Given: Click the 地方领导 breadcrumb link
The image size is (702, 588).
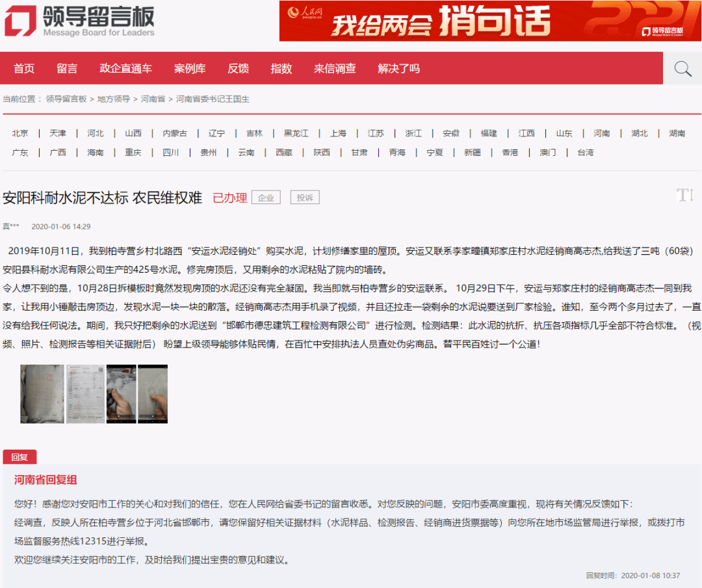Looking at the screenshot, I should 114,99.
